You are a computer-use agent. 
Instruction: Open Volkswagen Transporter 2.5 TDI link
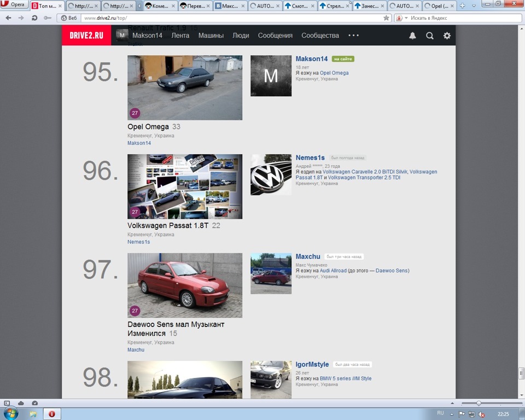(364, 178)
